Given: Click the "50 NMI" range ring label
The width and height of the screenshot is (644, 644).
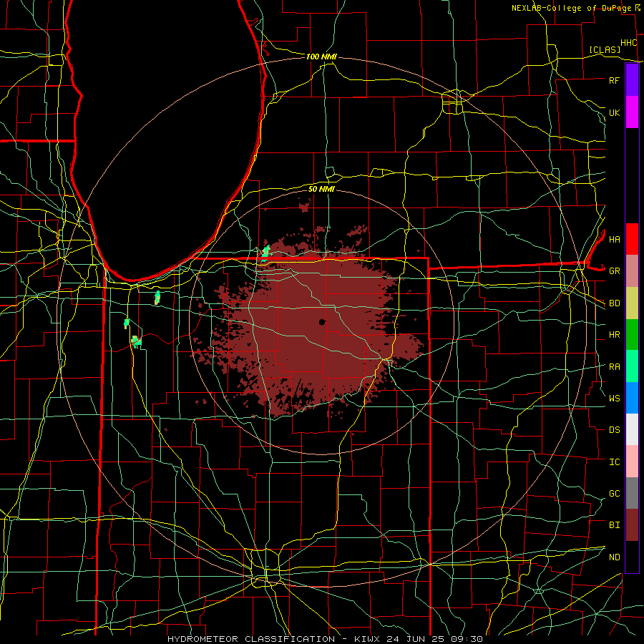Looking at the screenshot, I should point(321,189).
